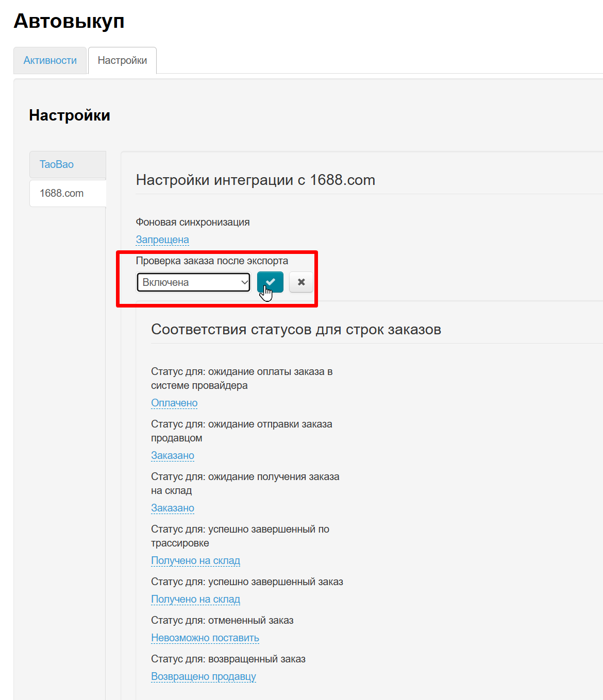Open the Возвращено продавцу returned order status
This screenshot has height=700, width=603.
(204, 676)
